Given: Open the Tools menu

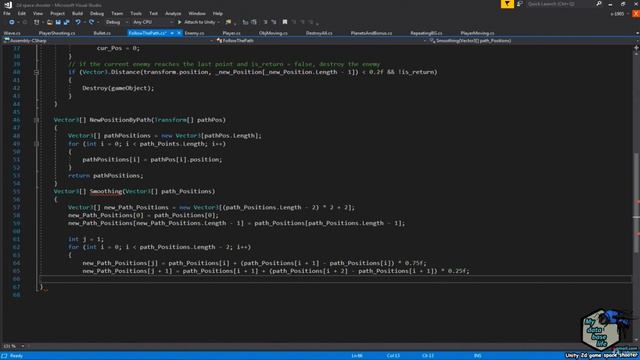Looking at the screenshot, I should tap(136, 13).
